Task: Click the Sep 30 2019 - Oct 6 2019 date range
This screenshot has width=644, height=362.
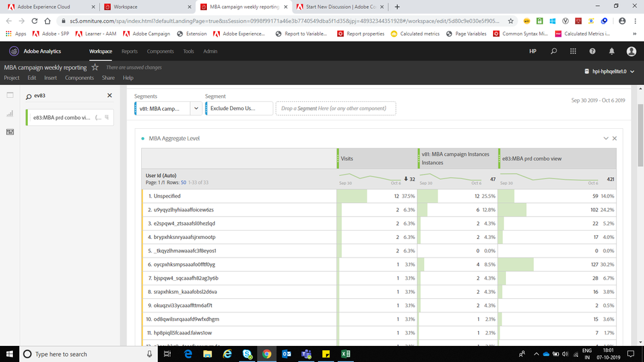Action: click(x=598, y=100)
